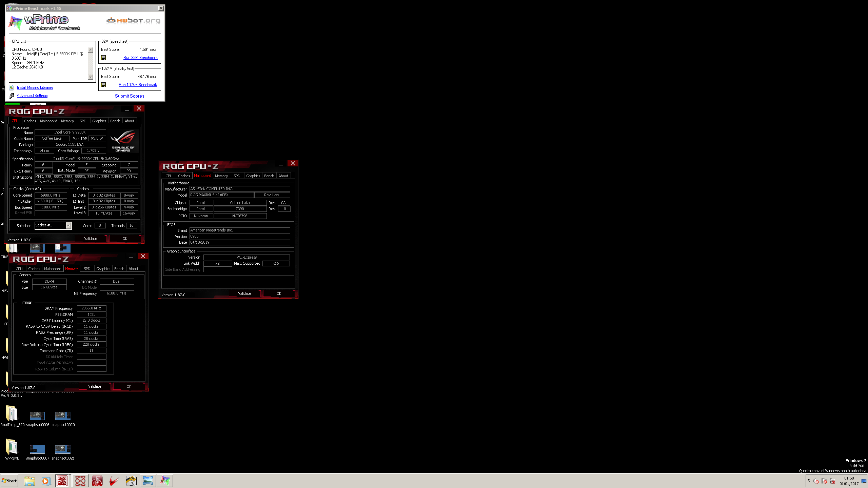Click the wrench icon for Advanced Settings
Image resolution: width=868 pixels, height=488 pixels.
(x=12, y=96)
